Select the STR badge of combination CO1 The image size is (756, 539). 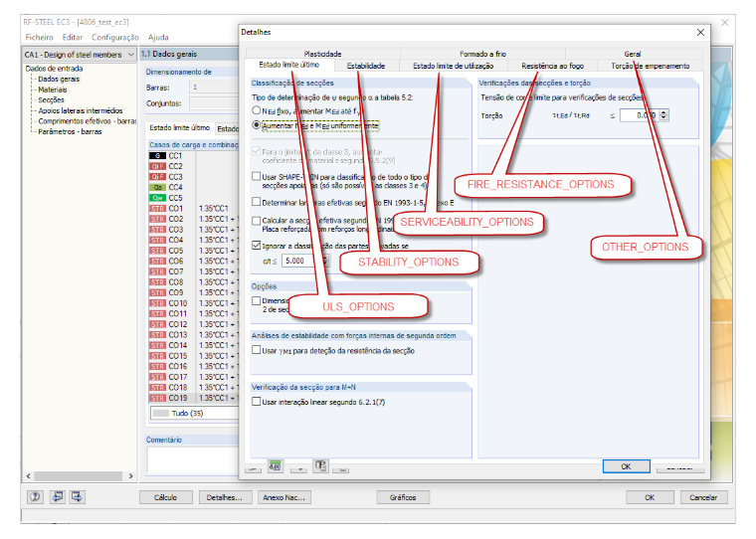pos(157,209)
